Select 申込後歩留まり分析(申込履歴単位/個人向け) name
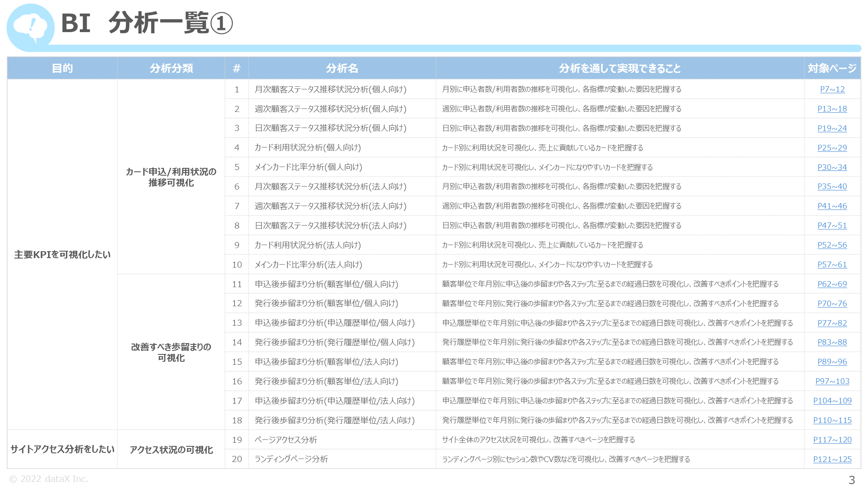The image size is (868, 488). [x=335, y=323]
